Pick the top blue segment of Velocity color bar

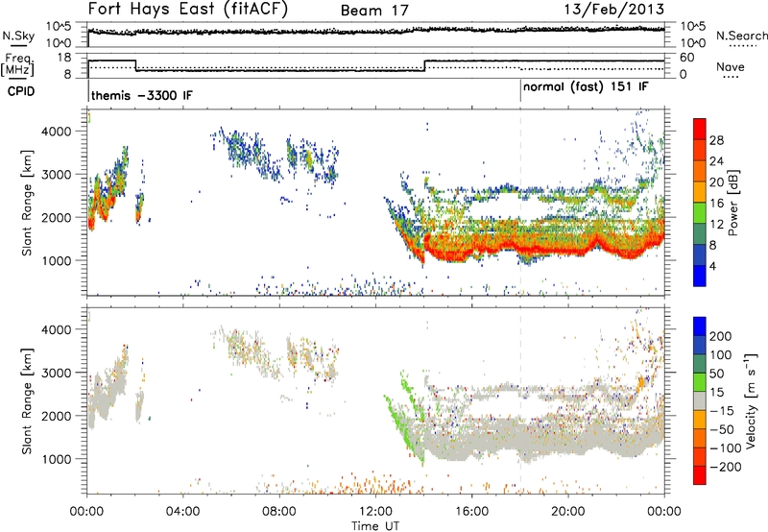tap(700, 326)
